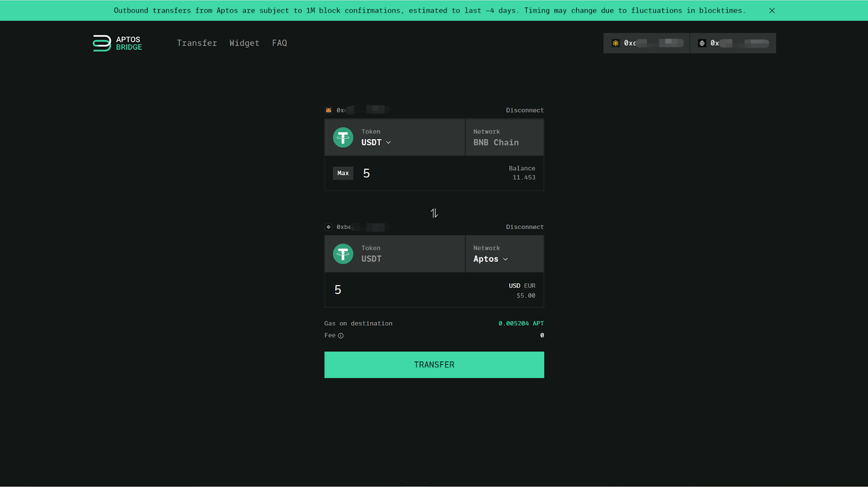Click the Max amount button
Image resolution: width=868 pixels, height=487 pixels.
point(343,173)
